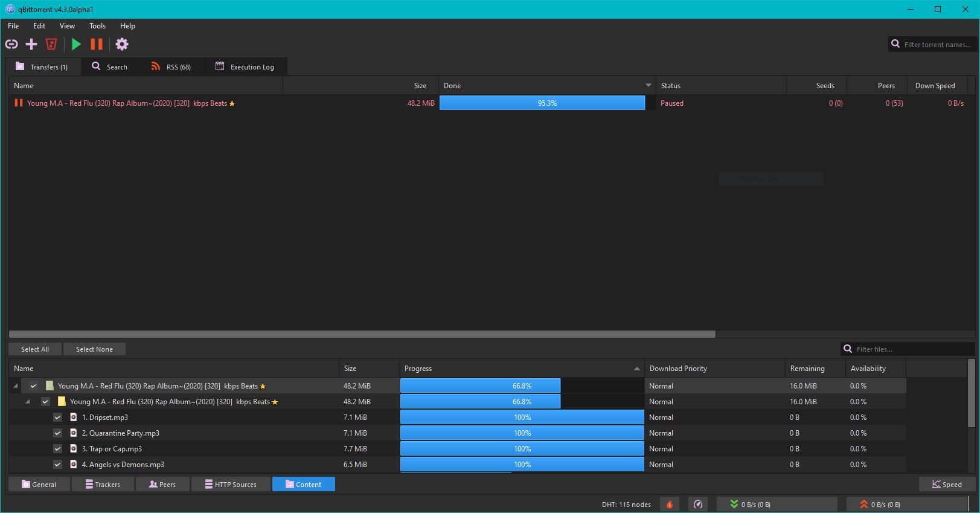Click the search magnifier in torrent filter
The height and width of the screenshot is (513, 980).
pos(895,44)
